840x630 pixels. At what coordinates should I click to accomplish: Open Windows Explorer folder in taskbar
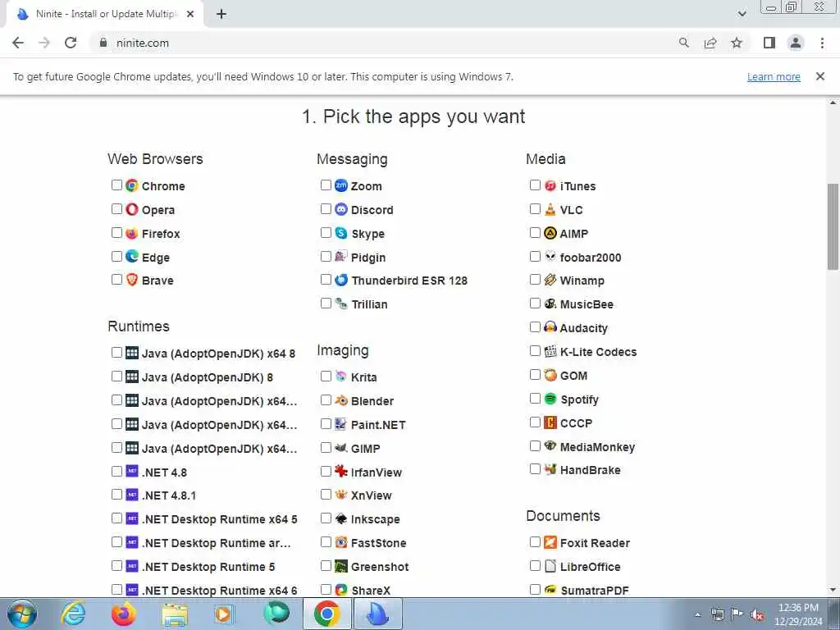pyautogui.click(x=175, y=614)
